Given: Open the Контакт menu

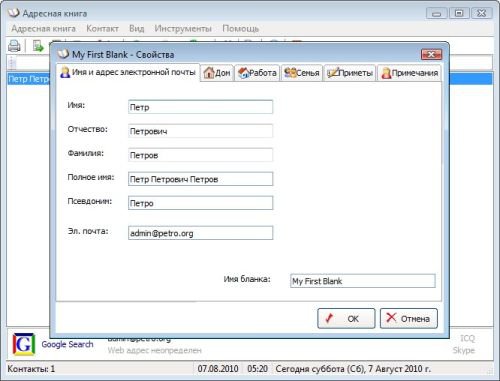Looking at the screenshot, I should 102,29.
